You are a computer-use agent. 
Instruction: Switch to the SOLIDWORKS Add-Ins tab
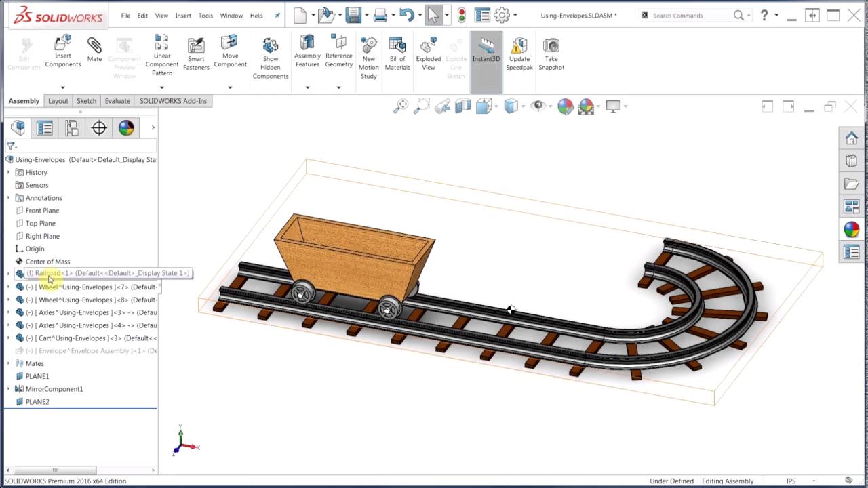(173, 101)
